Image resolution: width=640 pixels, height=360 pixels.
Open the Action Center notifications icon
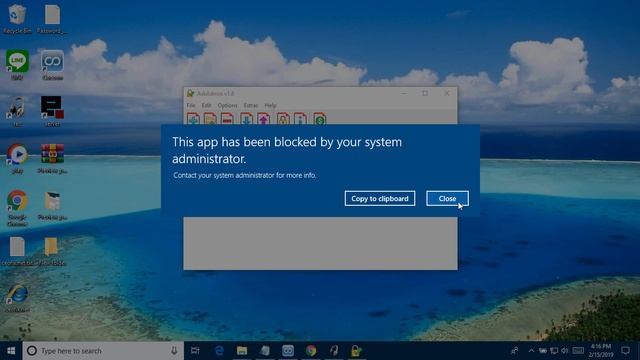point(625,351)
